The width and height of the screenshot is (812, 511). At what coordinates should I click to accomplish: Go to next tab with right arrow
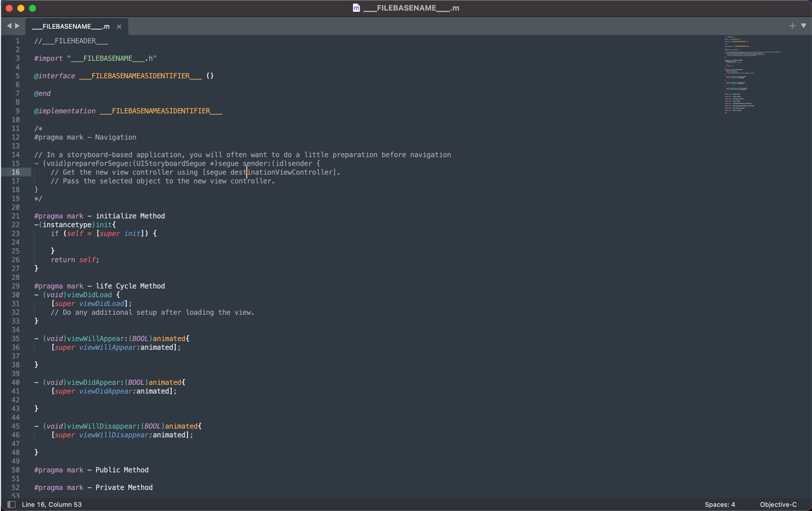pyautogui.click(x=17, y=26)
